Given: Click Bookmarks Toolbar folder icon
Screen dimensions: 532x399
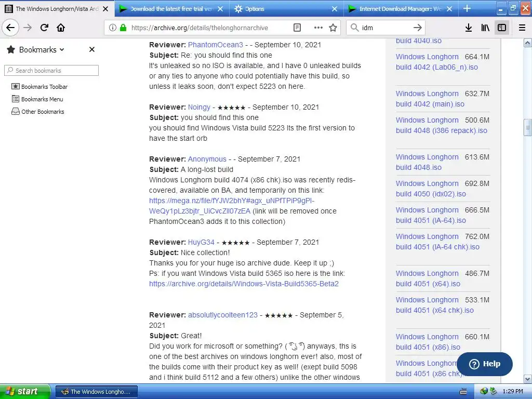Looking at the screenshot, I should click(15, 87).
